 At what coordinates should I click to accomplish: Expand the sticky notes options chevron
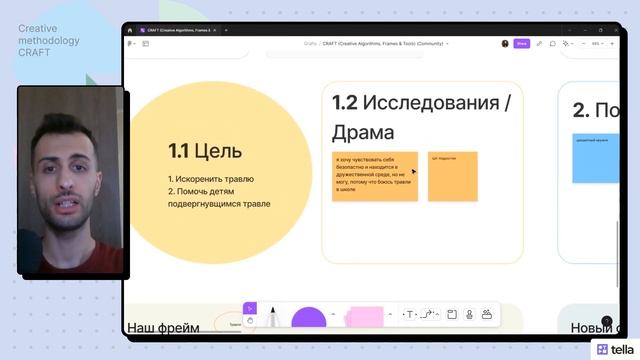click(390, 314)
